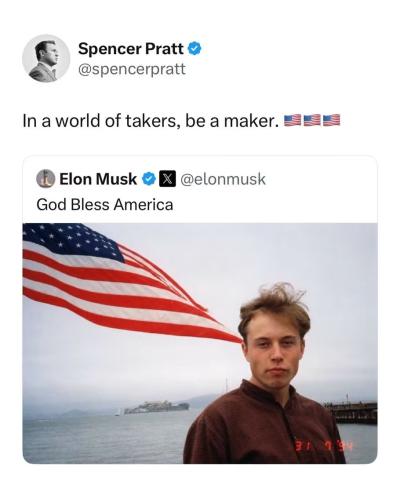The height and width of the screenshot is (500, 400).
Task: Click Elon Musk's small round avatar
Action: tap(45, 179)
